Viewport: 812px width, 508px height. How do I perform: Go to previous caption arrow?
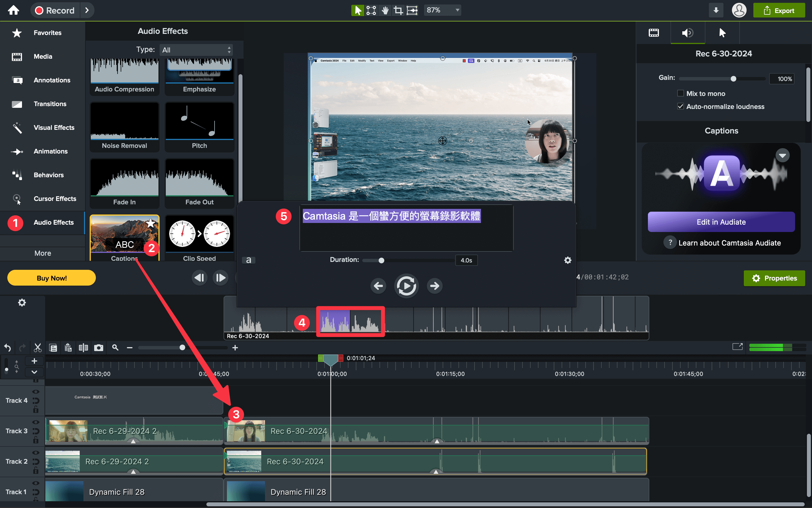click(378, 286)
